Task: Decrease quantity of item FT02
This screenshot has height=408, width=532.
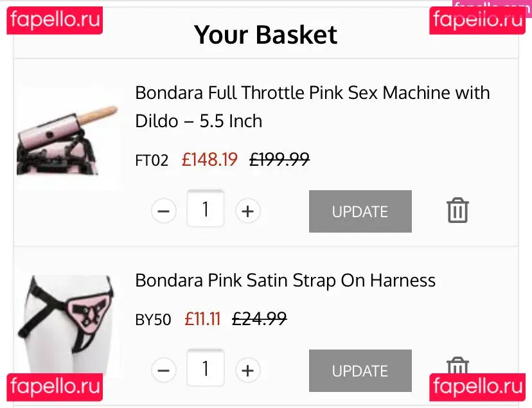Action: (x=164, y=211)
